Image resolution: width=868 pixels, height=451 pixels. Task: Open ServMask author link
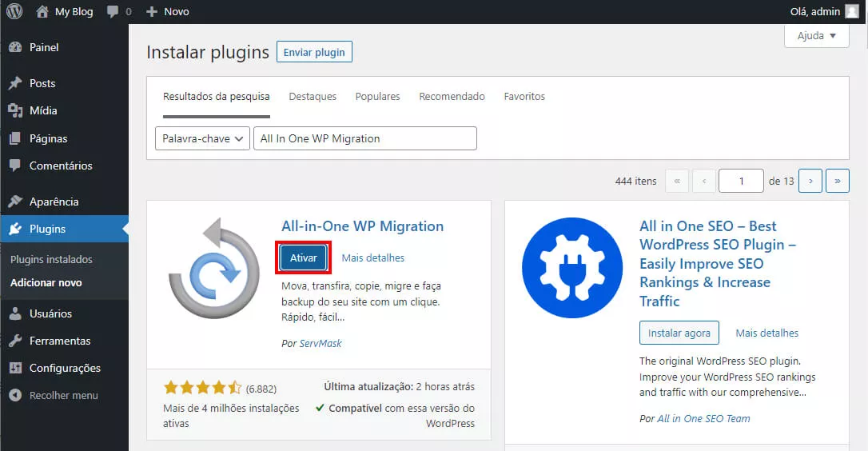pyautogui.click(x=321, y=344)
